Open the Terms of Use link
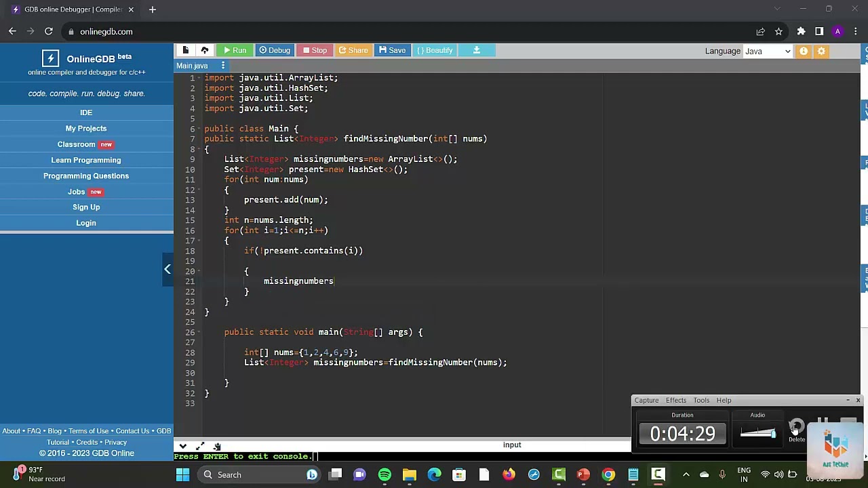 (x=89, y=431)
